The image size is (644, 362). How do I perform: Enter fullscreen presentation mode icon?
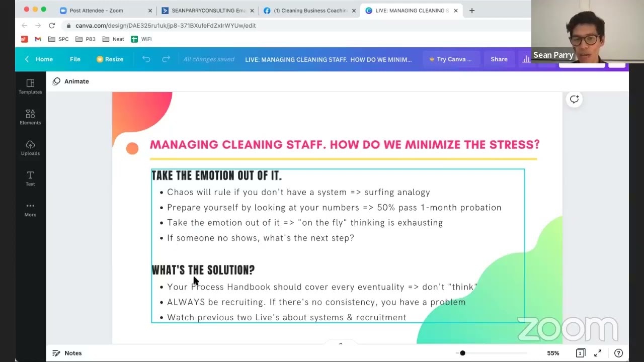[598, 353]
